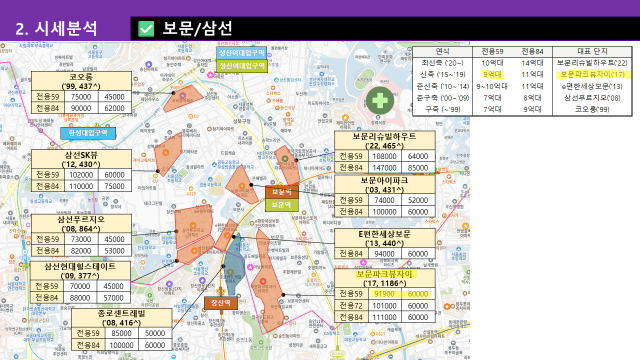Select the highlighted 보문파크뷰자이 table title
Image resolution: width=640 pixels, height=360 pixels.
pos(384,278)
